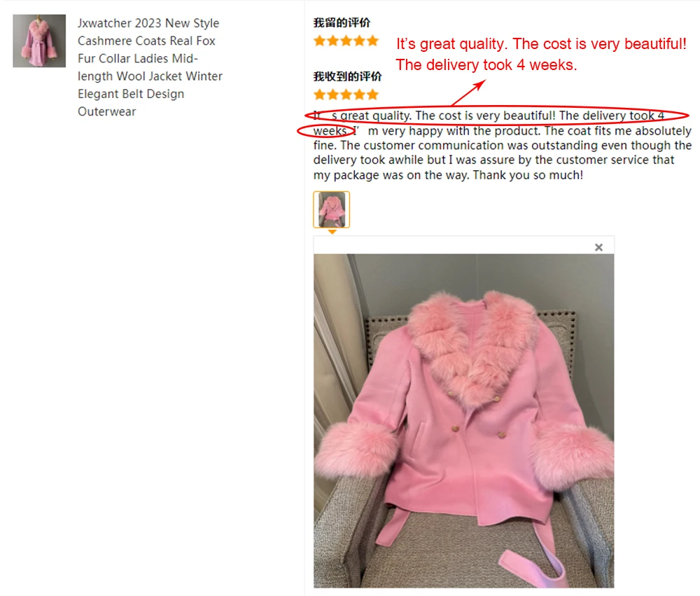The image size is (700, 596).
Task: Click the review text 'Thank you so much!'
Action: click(528, 174)
